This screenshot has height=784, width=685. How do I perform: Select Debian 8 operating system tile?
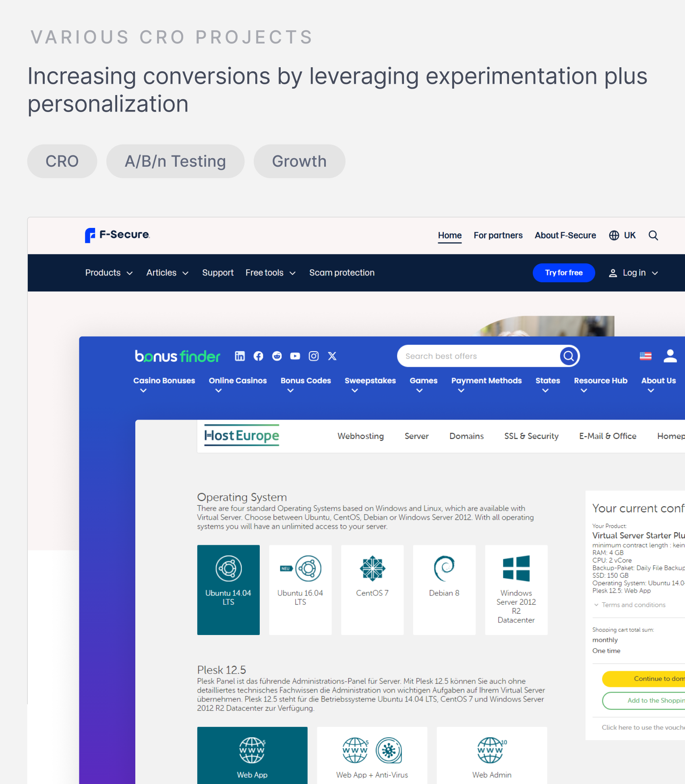coord(444,590)
